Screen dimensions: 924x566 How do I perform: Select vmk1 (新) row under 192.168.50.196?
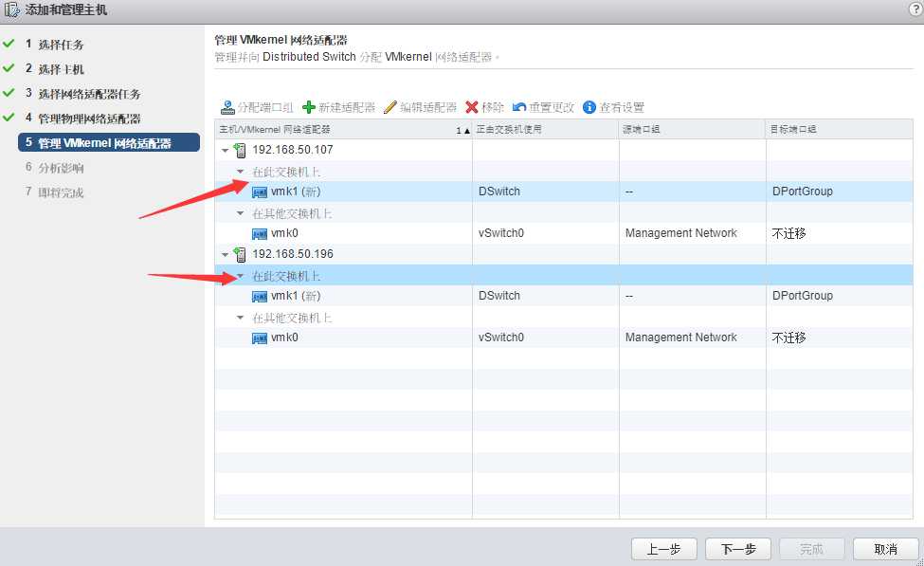click(564, 296)
